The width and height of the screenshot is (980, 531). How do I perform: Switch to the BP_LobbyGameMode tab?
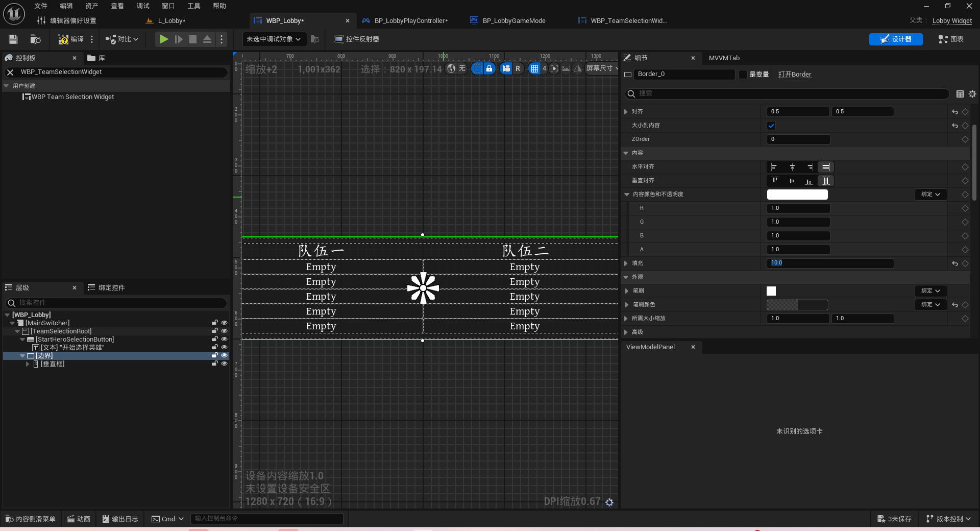point(513,21)
